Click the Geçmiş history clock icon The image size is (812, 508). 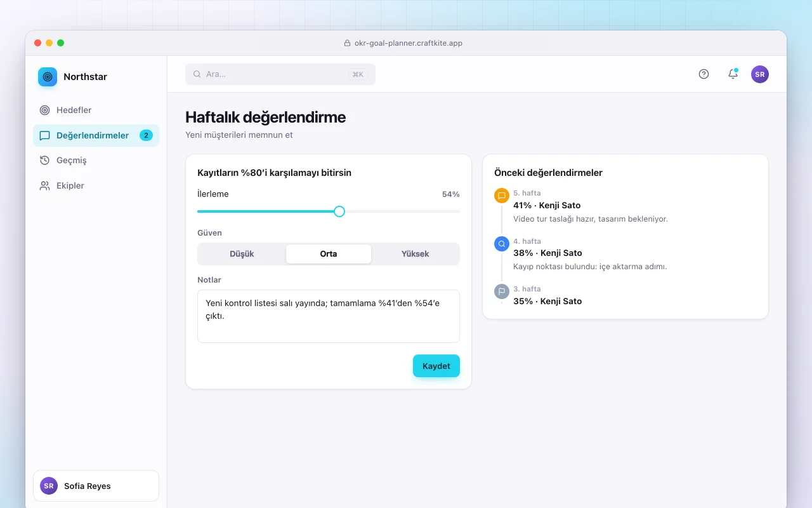pos(44,160)
